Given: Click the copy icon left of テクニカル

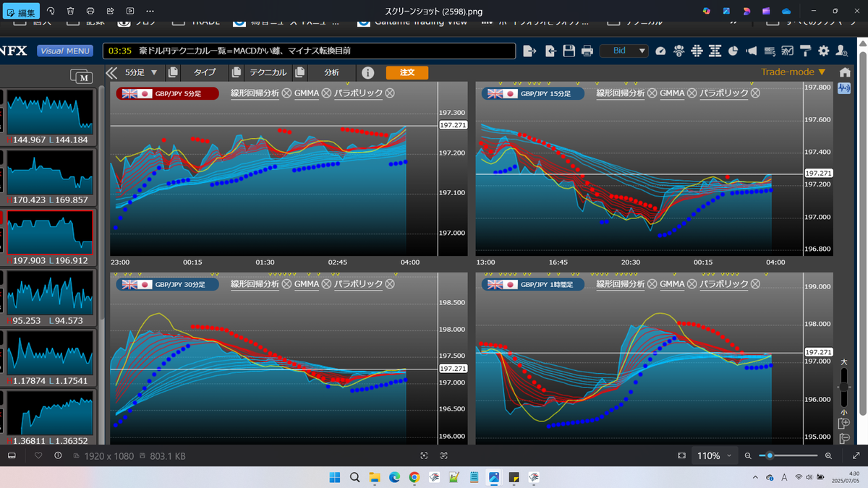Looking at the screenshot, I should coord(236,72).
